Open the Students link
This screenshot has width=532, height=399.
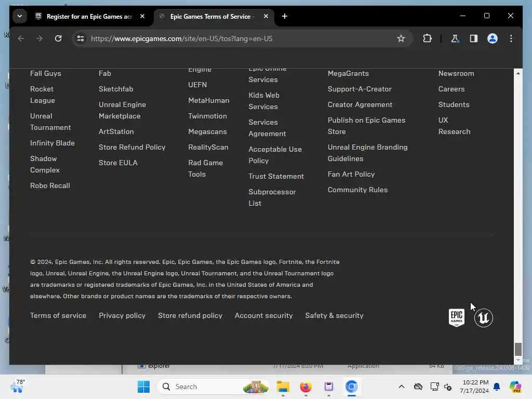[x=454, y=105]
